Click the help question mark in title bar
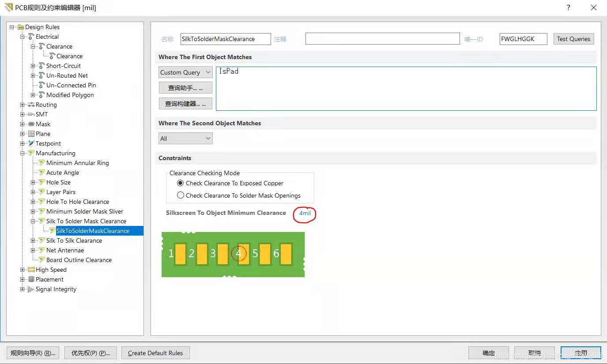Screen dimensions: 607x364 pyautogui.click(x=568, y=8)
